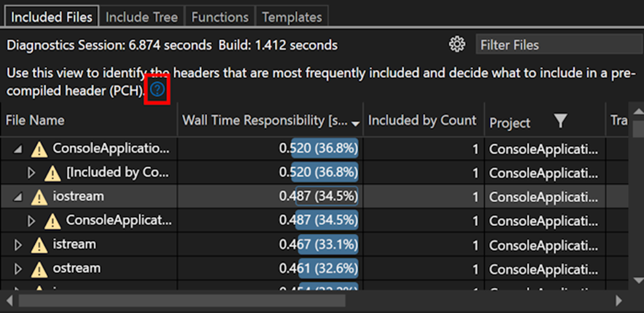Sort by Included by Count column header
The image size is (644, 313).
421,120
